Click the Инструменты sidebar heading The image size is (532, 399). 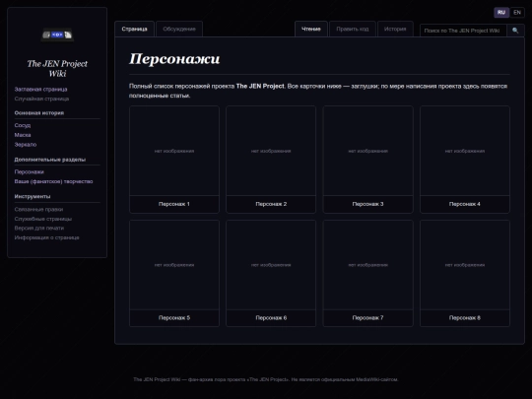[33, 196]
